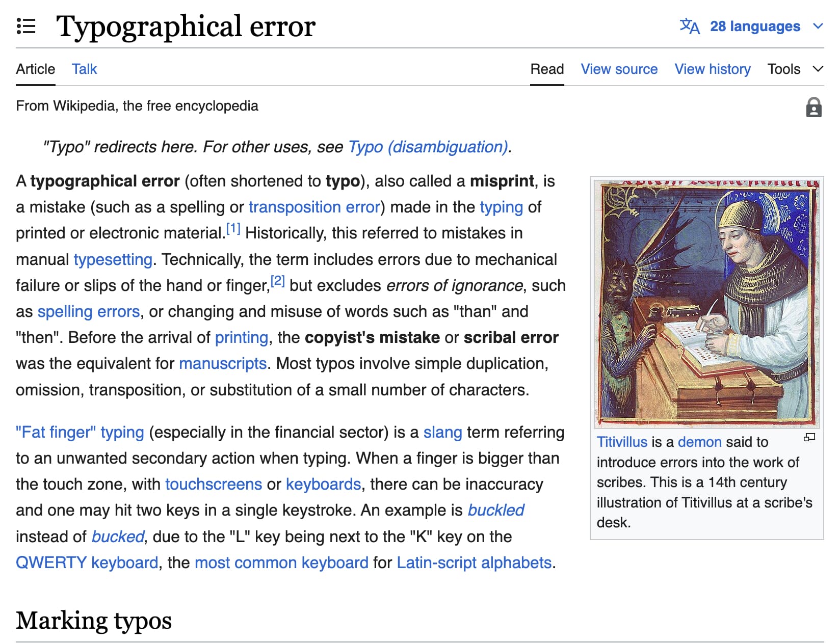Click the "Fat finger" link
The width and height of the screenshot is (840, 643).
(x=79, y=432)
